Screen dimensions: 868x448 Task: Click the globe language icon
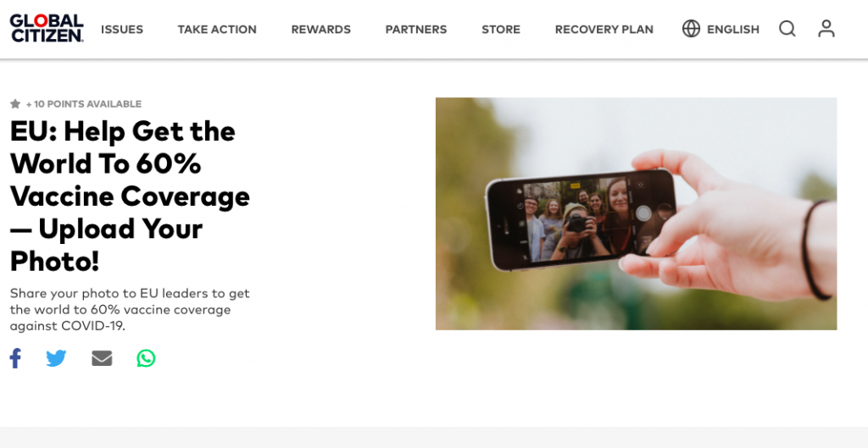(x=691, y=29)
